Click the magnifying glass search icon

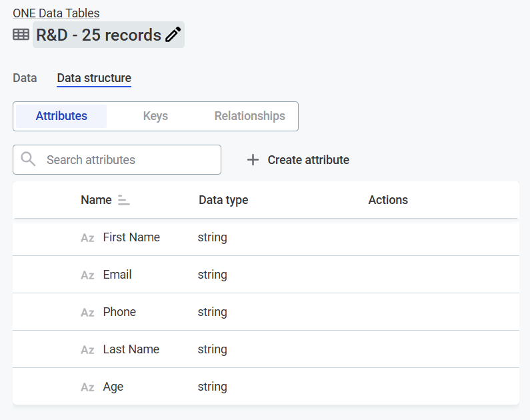(28, 159)
